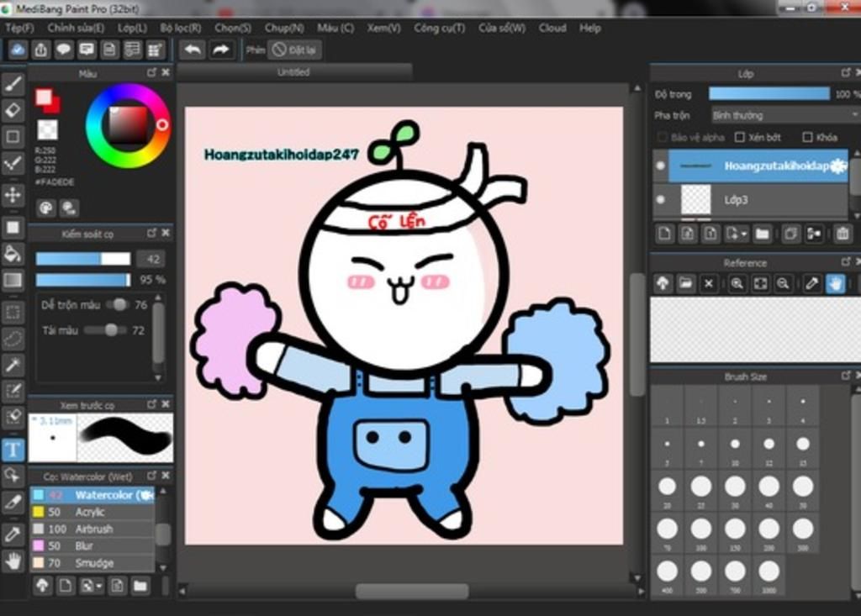861x616 pixels.
Task: Select the Gradient tool
Action: pos(13,280)
